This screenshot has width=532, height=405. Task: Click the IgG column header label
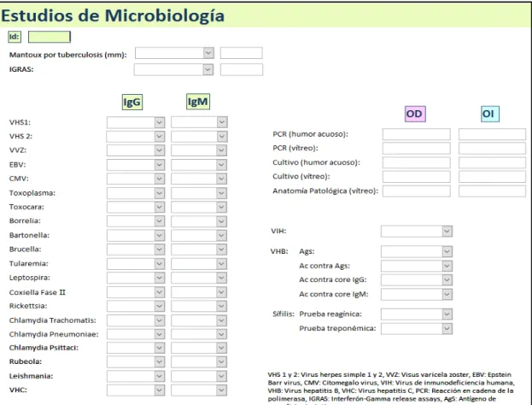point(132,103)
